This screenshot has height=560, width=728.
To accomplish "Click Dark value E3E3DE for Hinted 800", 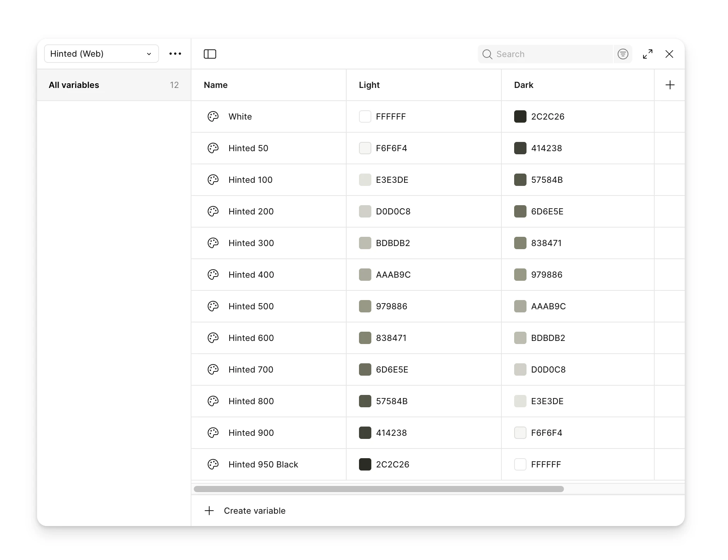I will click(x=547, y=401).
